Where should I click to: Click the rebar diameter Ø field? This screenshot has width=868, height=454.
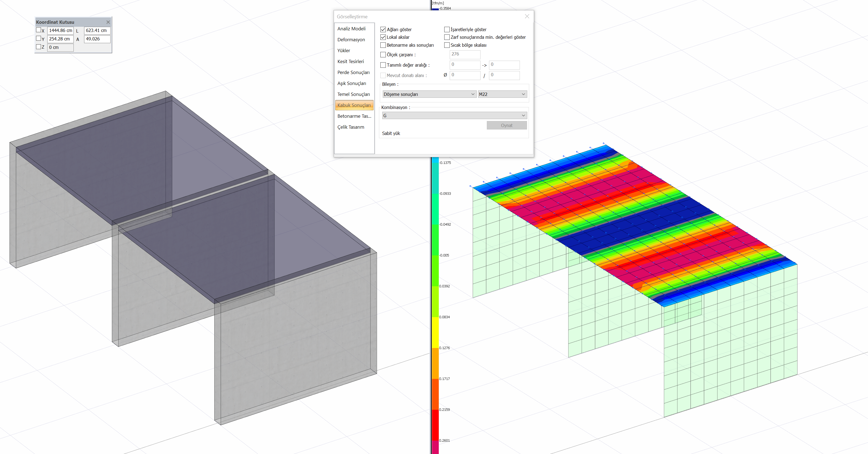[465, 75]
